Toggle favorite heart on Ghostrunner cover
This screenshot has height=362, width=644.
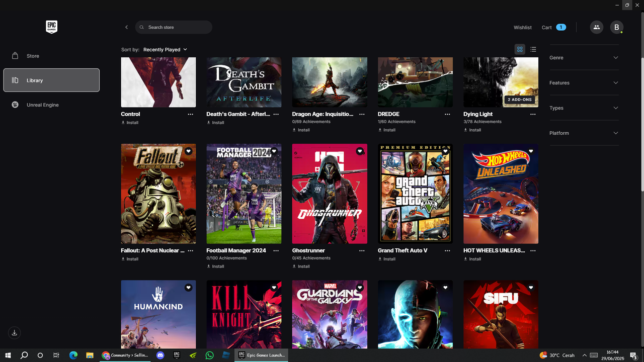360,151
